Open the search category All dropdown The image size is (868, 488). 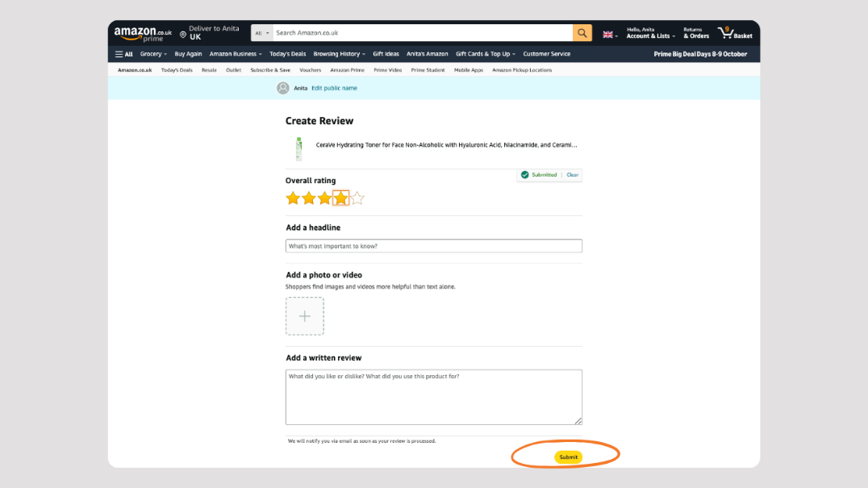(x=262, y=32)
